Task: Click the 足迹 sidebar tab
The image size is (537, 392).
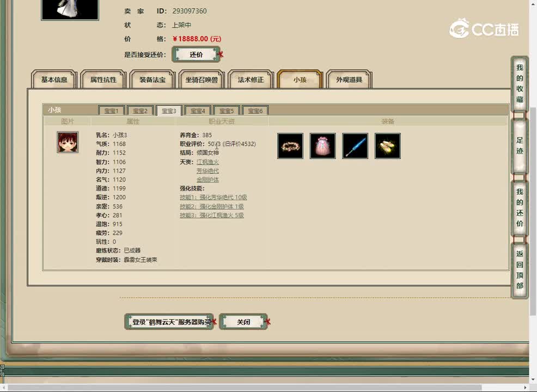Action: point(518,146)
